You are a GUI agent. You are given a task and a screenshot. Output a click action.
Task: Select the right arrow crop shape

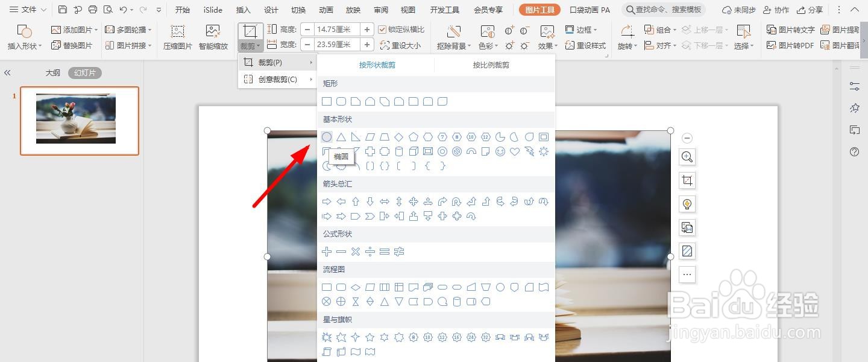(327, 202)
